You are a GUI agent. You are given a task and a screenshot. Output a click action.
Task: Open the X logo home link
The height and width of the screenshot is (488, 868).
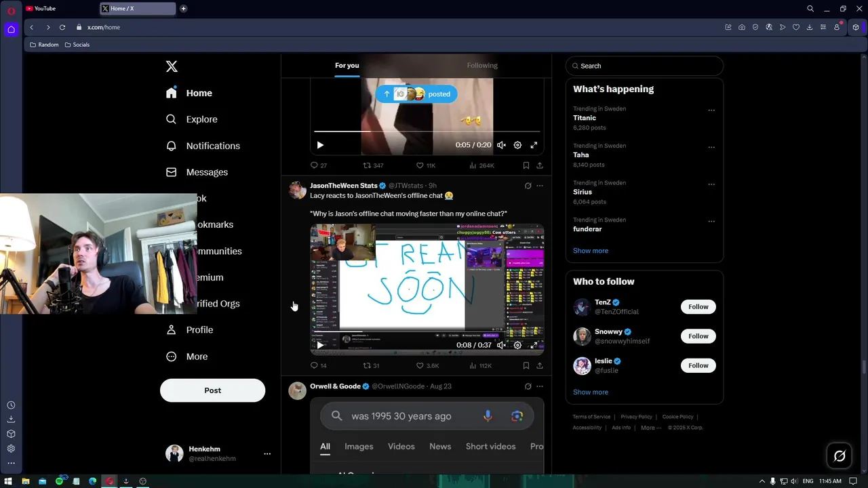point(172,66)
